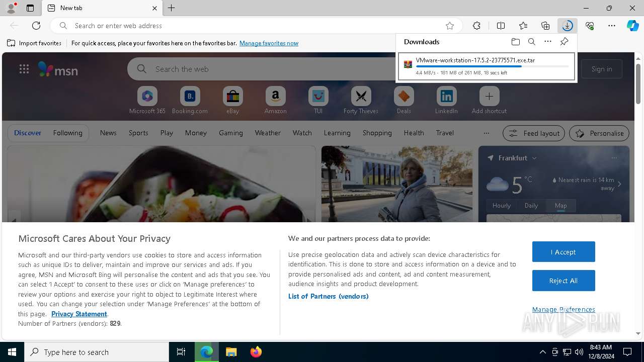Viewport: 644px width, 362px height.
Task: Open Windows Start menu
Action: pyautogui.click(x=12, y=352)
